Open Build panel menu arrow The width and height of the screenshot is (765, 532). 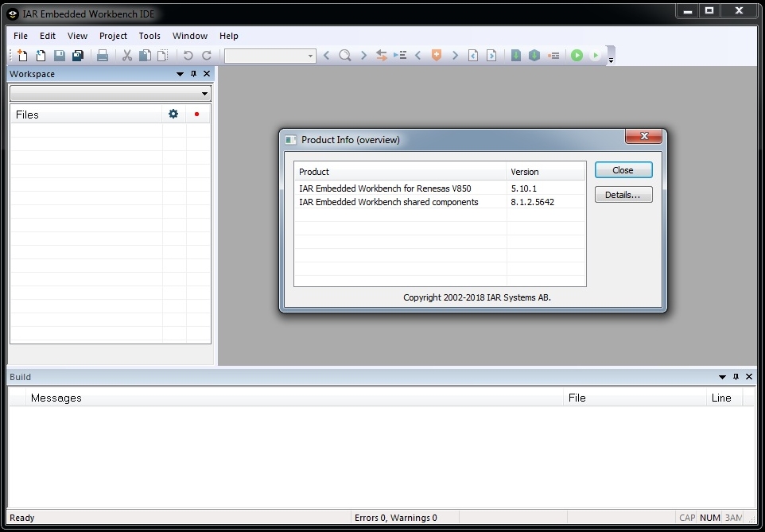click(x=722, y=377)
